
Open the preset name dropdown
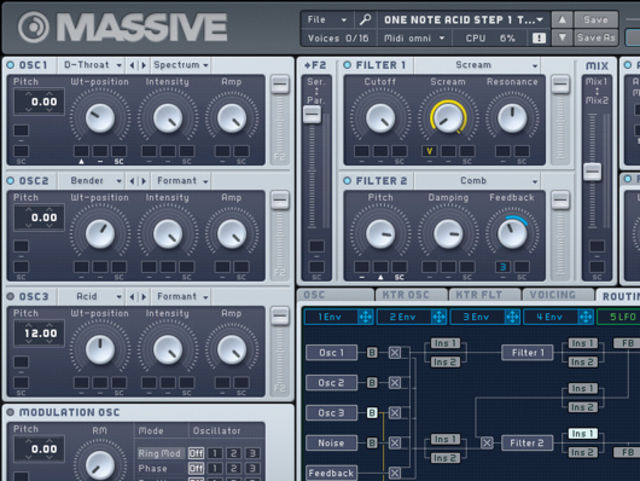463,20
